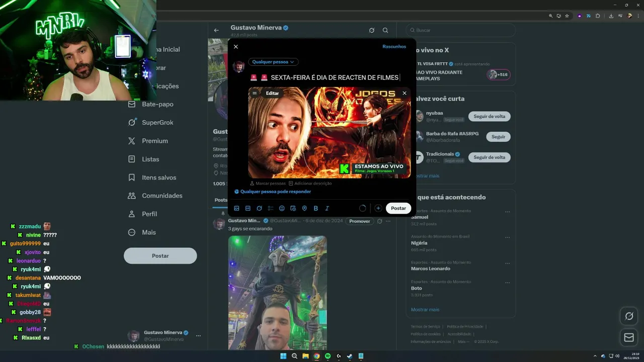Click Mostrar mais under trending topics
This screenshot has width=644, height=362.
(x=425, y=310)
